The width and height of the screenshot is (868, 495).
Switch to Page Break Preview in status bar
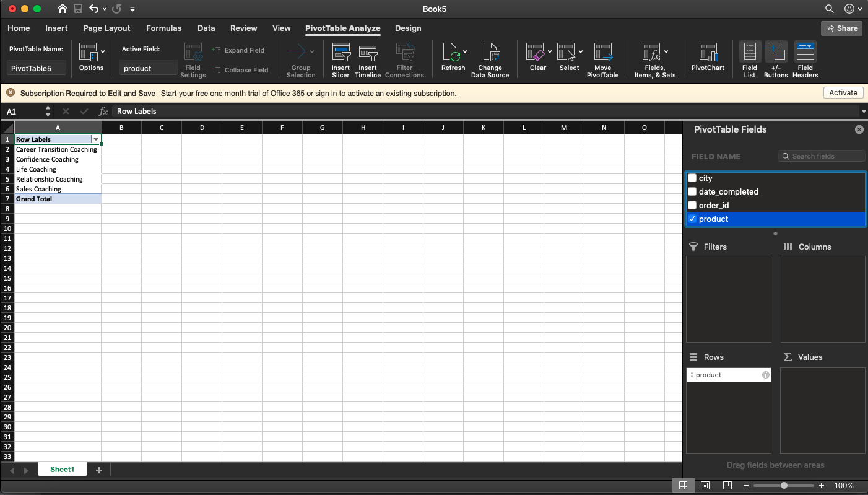pos(727,486)
